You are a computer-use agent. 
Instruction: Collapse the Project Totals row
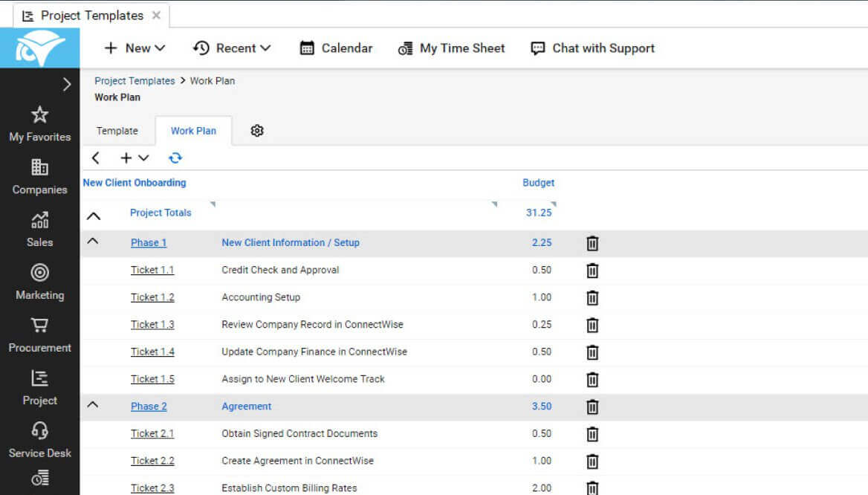pos(93,216)
